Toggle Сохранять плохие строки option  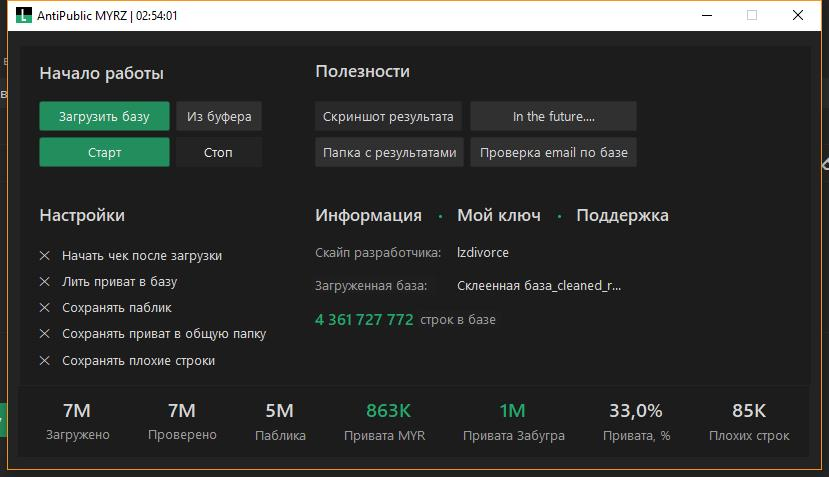(x=45, y=360)
